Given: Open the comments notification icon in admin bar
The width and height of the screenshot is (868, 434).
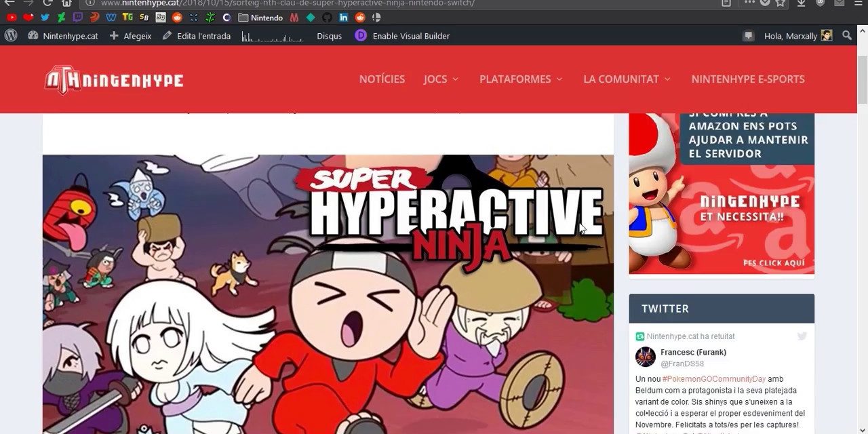Looking at the screenshot, I should pos(748,36).
